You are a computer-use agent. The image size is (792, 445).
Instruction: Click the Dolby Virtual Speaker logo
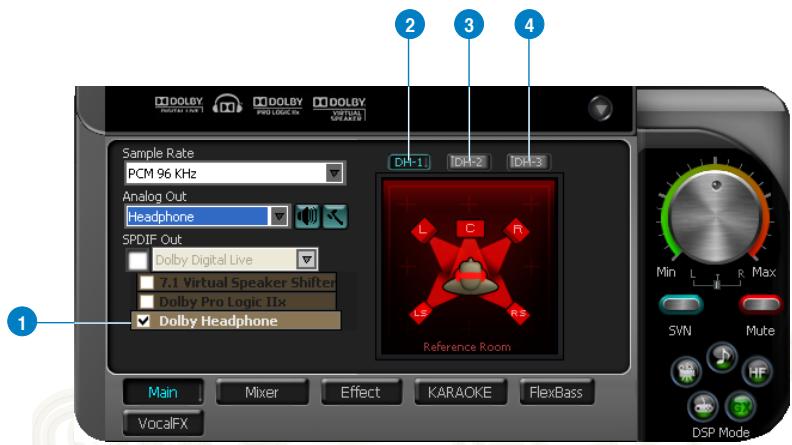point(339,108)
